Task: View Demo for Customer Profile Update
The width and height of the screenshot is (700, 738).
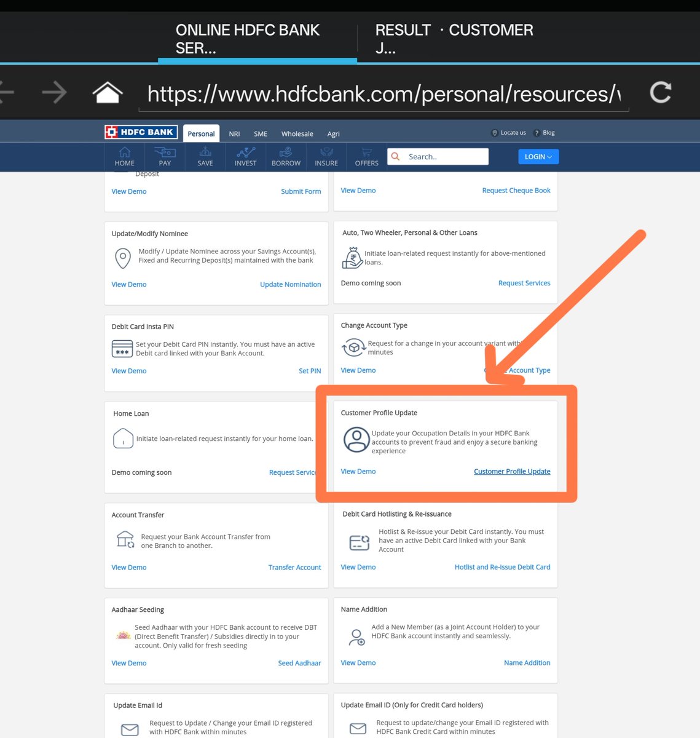Action: tap(358, 472)
